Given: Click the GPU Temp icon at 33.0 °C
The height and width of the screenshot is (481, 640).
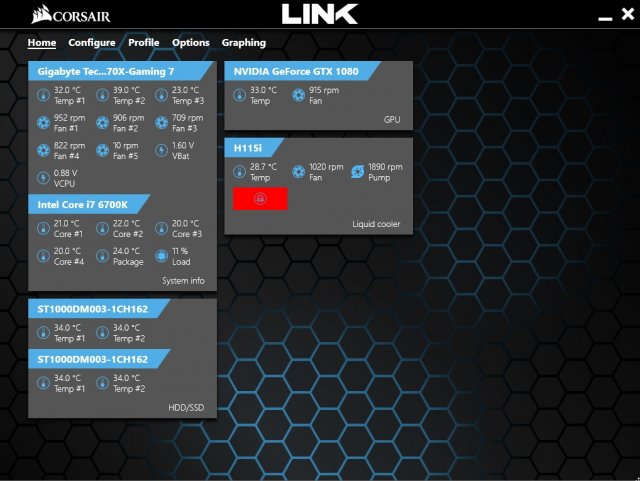Looking at the screenshot, I should (x=240, y=96).
